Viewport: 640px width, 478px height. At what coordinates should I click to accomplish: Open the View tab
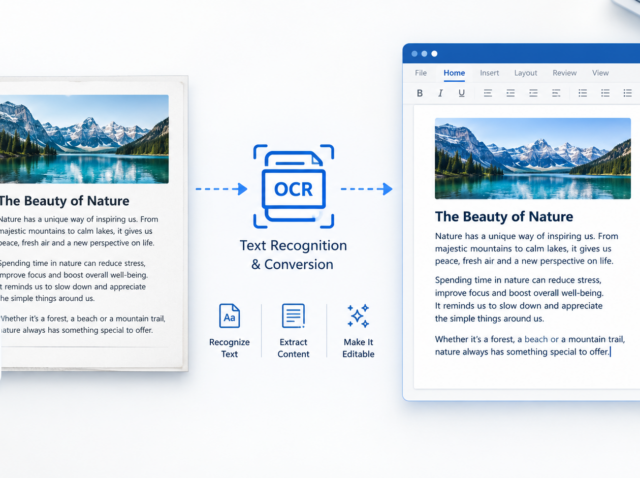click(600, 73)
